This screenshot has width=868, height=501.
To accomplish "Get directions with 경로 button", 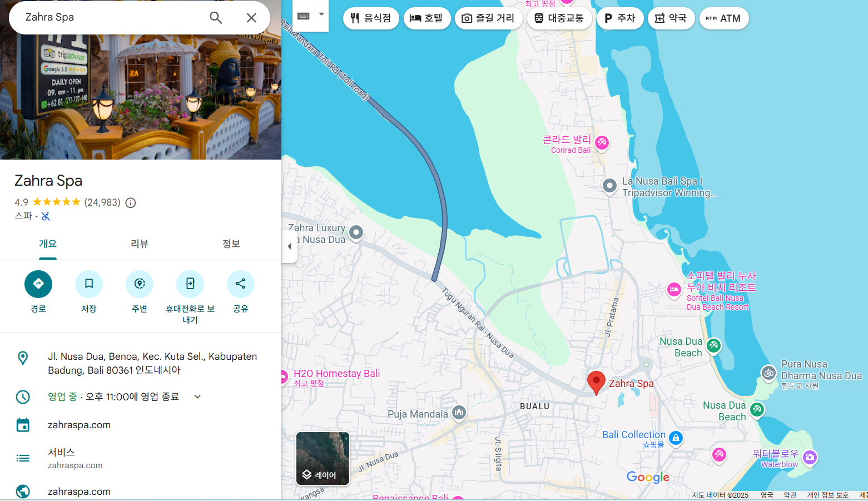I will pos(38,284).
